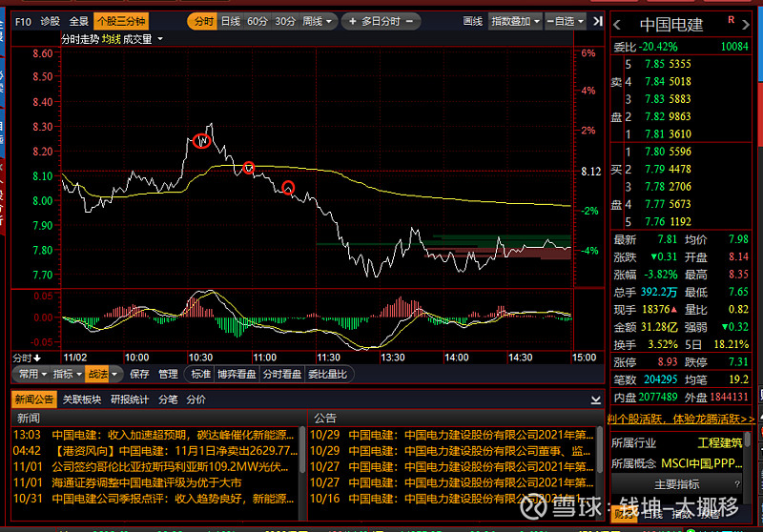Click 管理 to manage templates

pyautogui.click(x=168, y=374)
